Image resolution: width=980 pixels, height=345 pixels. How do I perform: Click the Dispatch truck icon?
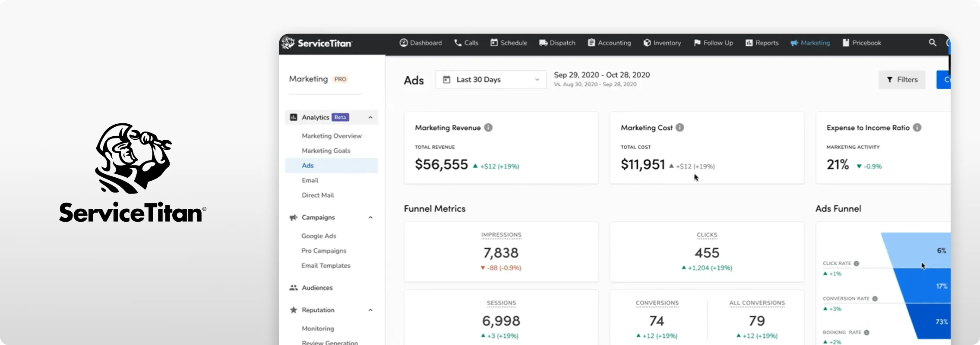(x=543, y=43)
